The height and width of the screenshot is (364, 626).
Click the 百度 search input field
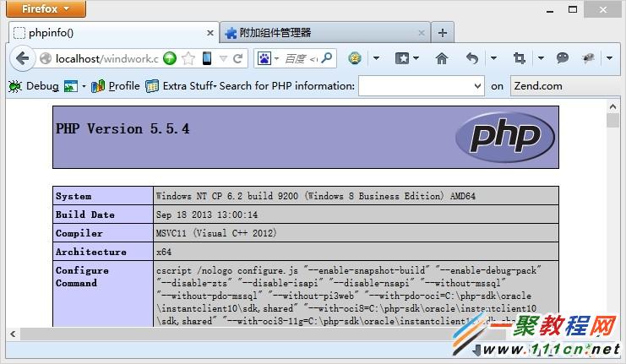[x=301, y=58]
